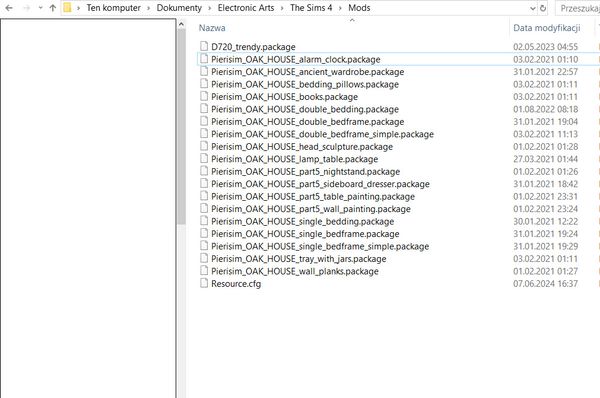Image resolution: width=600 pixels, height=398 pixels.
Task: Navigate to Ten komputer breadcrumb
Action: [114, 8]
